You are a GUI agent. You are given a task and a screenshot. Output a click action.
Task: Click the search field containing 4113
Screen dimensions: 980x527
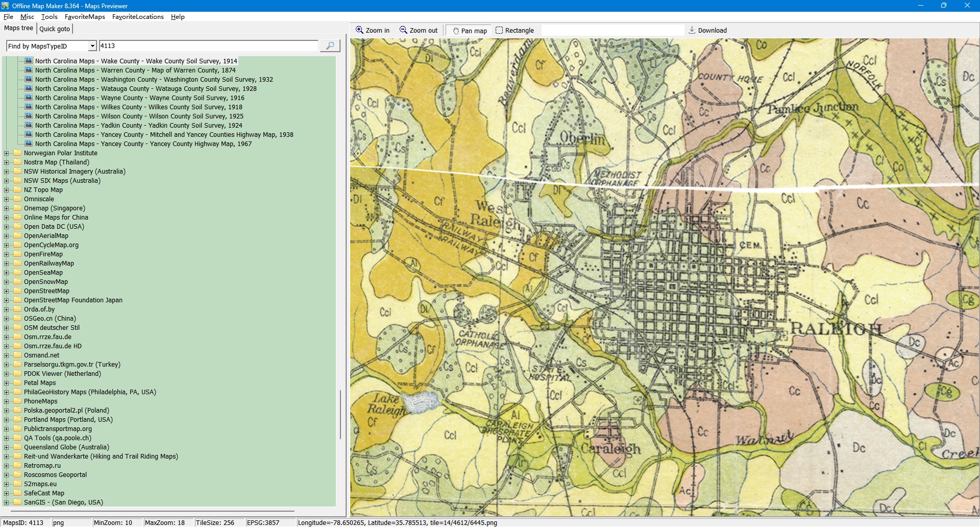click(x=208, y=46)
